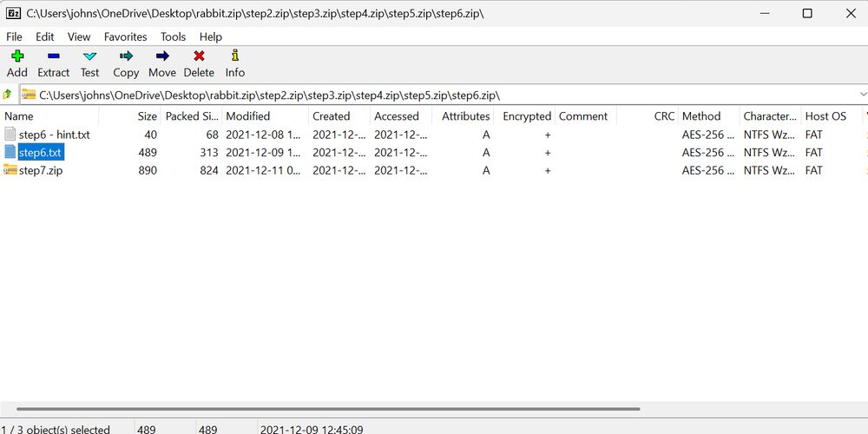Image resolution: width=868 pixels, height=434 pixels.
Task: Click the FAT host OS cell of step6 - hint.txt
Action: pyautogui.click(x=814, y=135)
